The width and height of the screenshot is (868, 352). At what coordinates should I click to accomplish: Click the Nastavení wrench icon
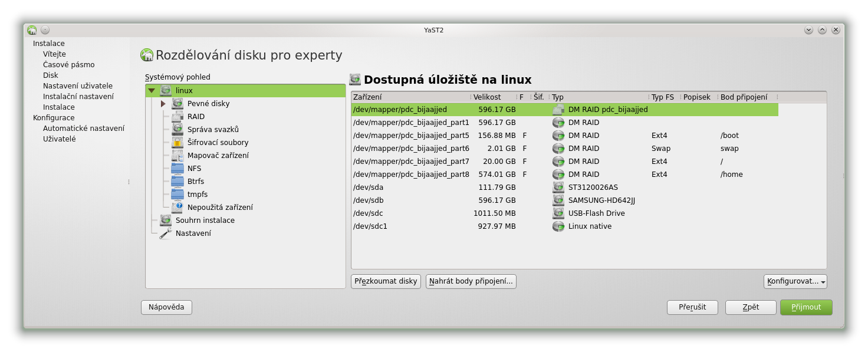coord(166,233)
